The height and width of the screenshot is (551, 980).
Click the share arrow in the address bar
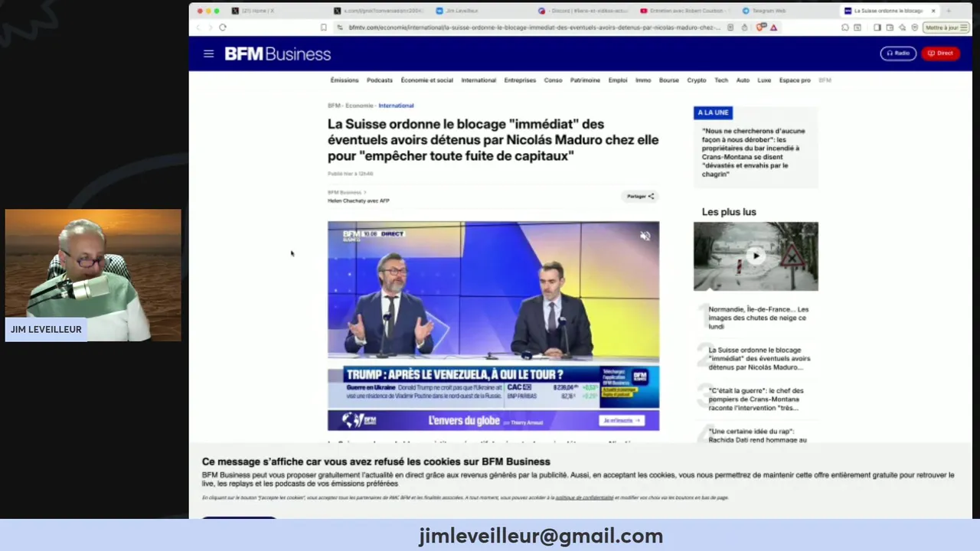coord(744,28)
